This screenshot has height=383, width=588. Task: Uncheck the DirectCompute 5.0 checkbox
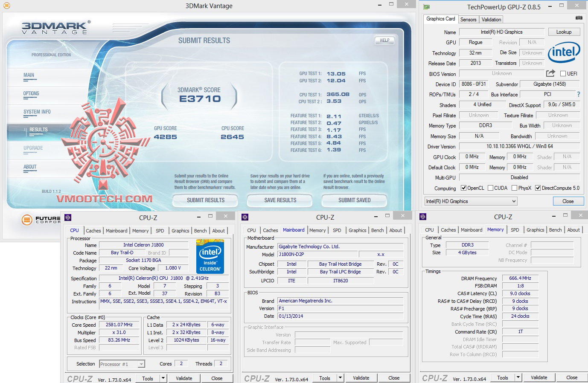point(538,188)
